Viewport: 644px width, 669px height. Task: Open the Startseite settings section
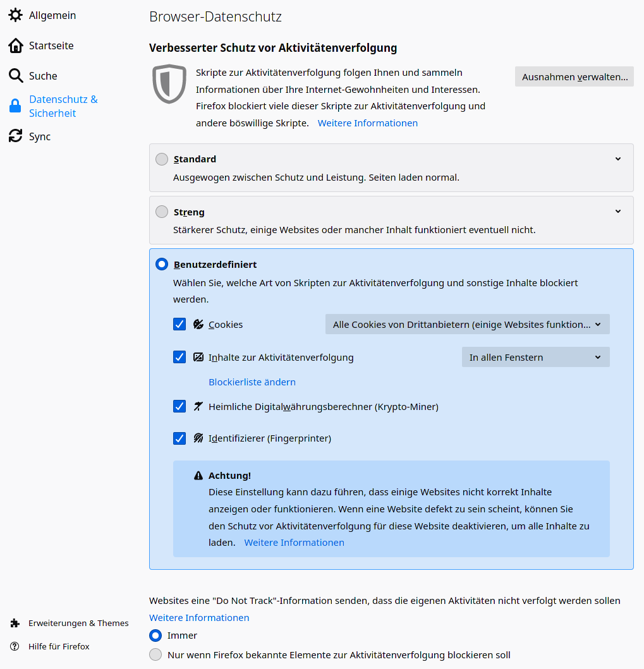[x=51, y=45]
